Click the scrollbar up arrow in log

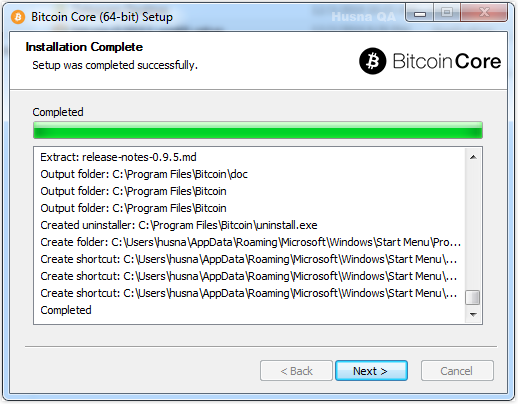tap(473, 157)
